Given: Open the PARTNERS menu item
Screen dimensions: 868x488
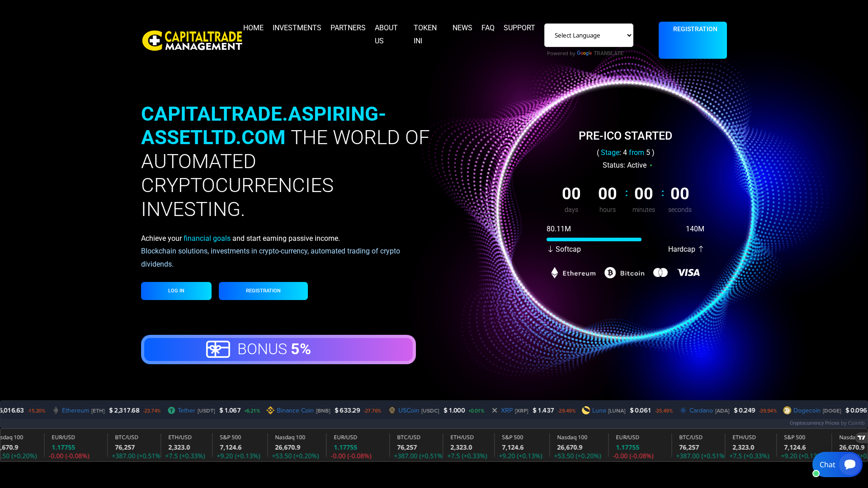Looking at the screenshot, I should (348, 28).
